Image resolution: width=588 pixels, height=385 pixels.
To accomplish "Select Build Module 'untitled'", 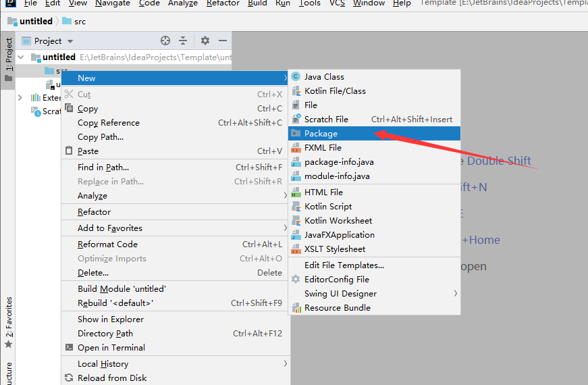I will [176, 289].
